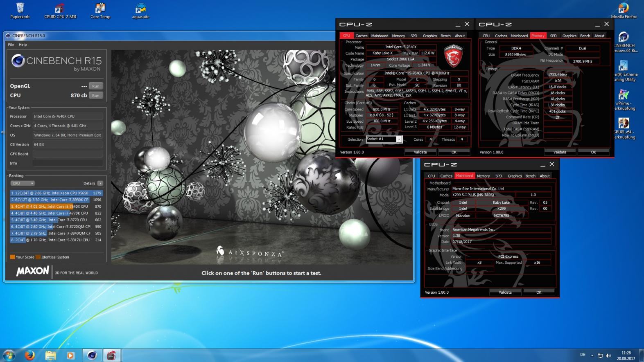Run the OpenGL test
Image resolution: width=644 pixels, height=362 pixels.
[x=96, y=86]
